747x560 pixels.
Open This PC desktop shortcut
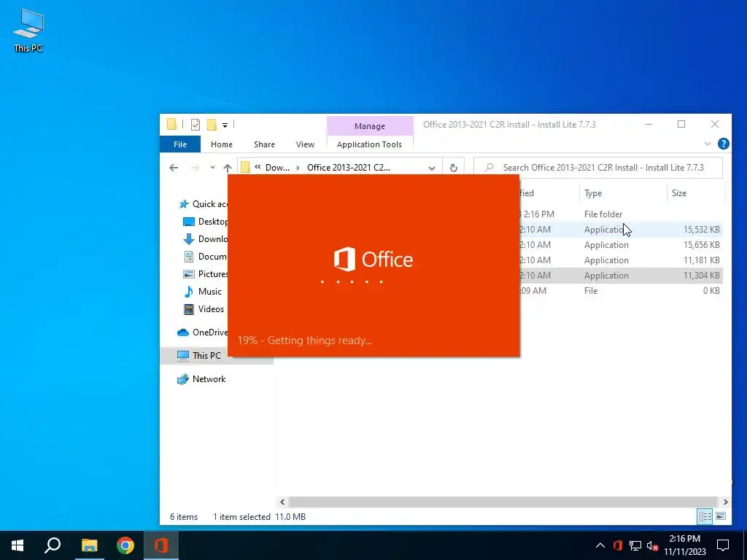28,31
